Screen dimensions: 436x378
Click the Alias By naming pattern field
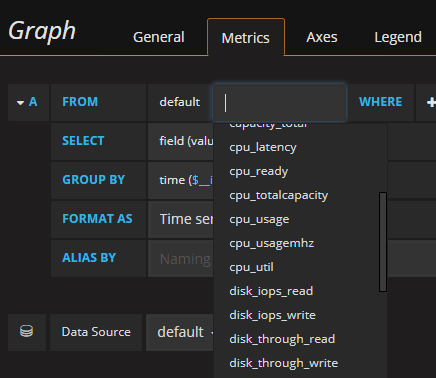click(181, 259)
